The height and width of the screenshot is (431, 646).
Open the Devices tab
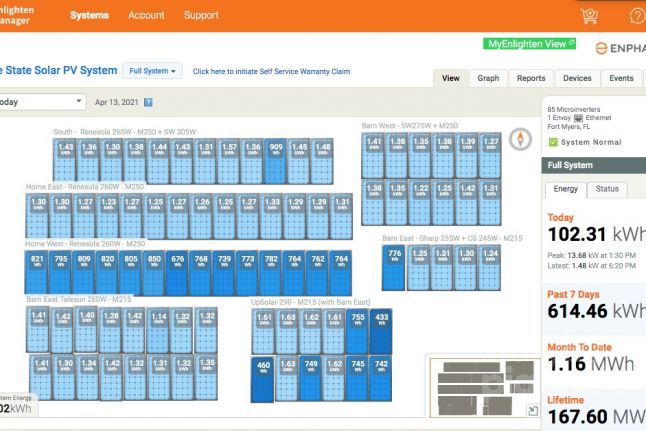[577, 78]
